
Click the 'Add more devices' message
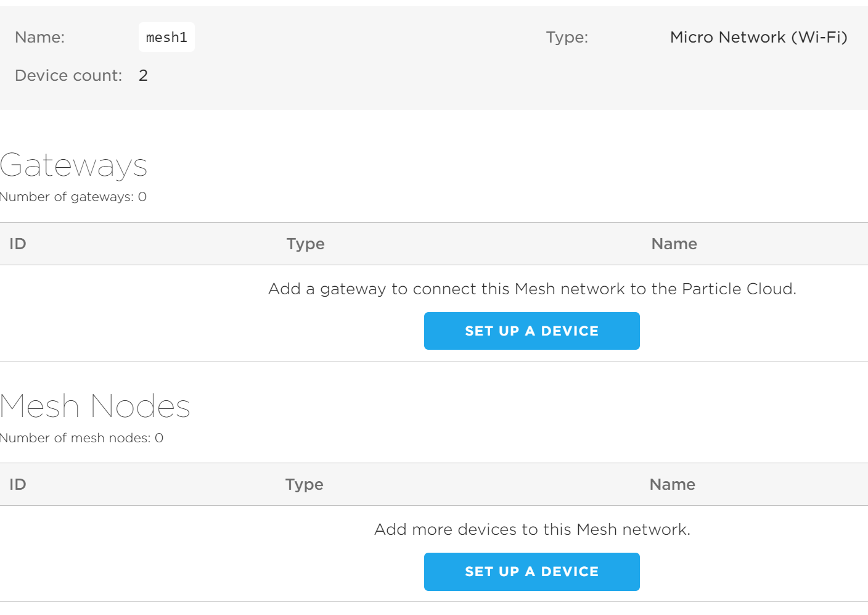coord(532,530)
